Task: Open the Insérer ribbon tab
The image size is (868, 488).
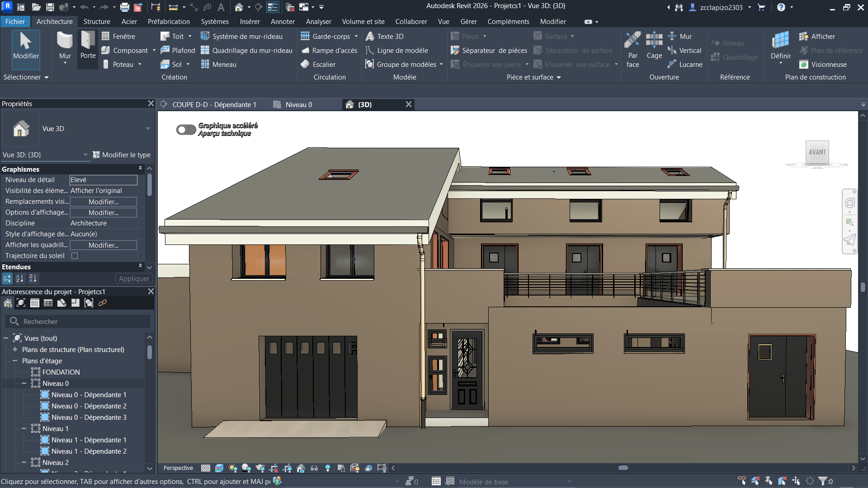Action: pos(250,22)
